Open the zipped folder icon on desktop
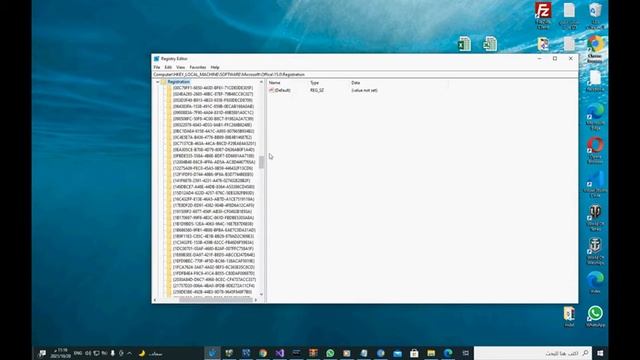640x360 pixels. (569, 316)
